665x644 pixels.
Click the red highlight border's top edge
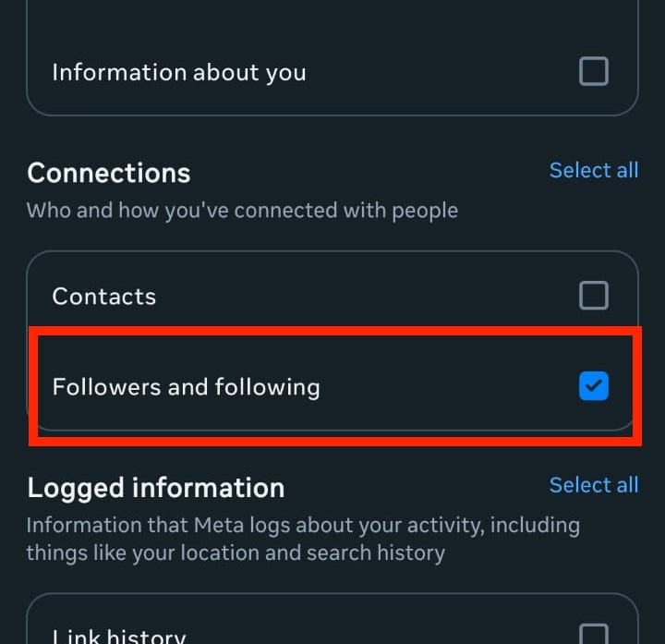[332, 329]
